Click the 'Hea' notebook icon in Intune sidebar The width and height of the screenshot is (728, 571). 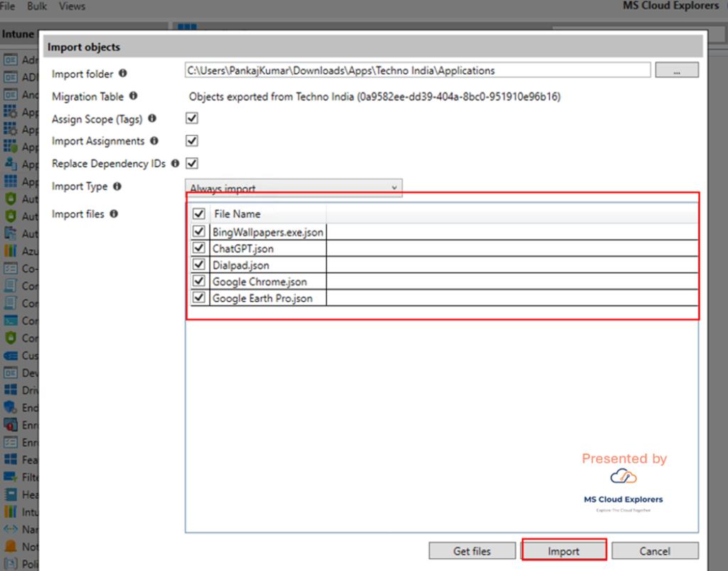tap(10, 494)
